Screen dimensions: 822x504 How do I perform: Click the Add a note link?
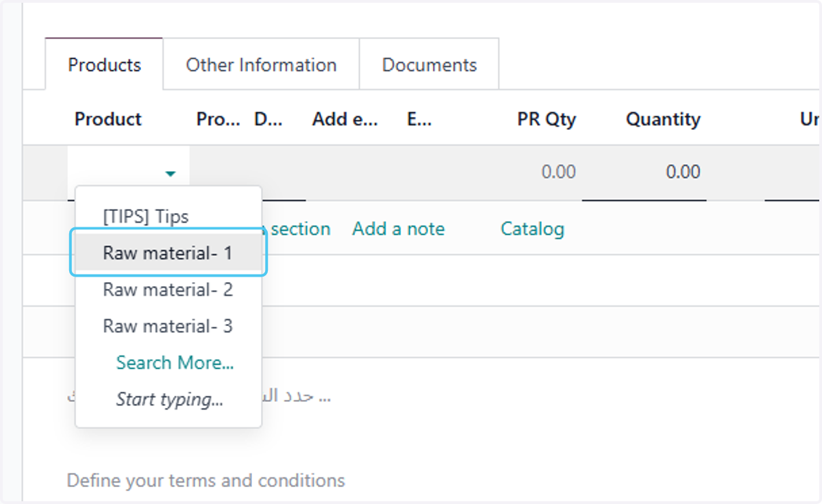398,229
